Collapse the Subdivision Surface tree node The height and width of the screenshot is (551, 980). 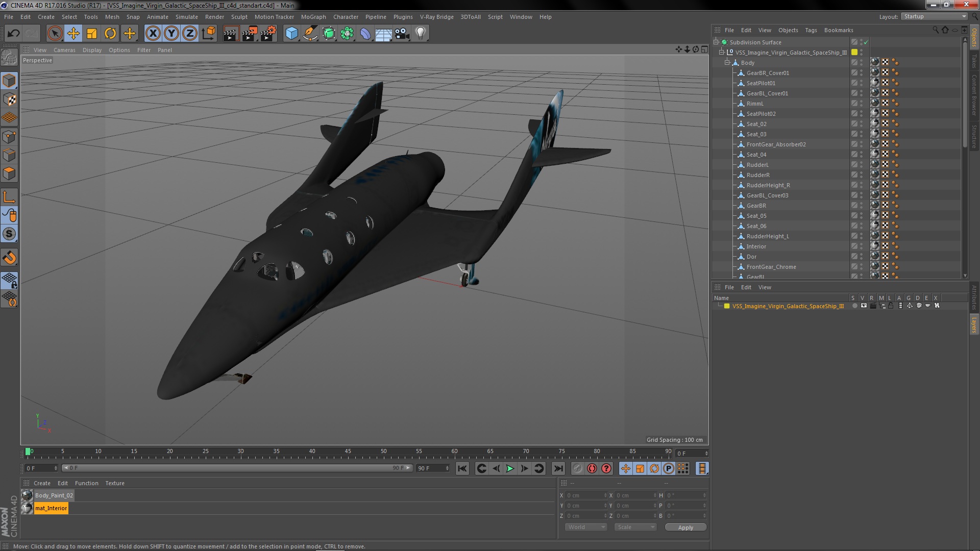716,42
